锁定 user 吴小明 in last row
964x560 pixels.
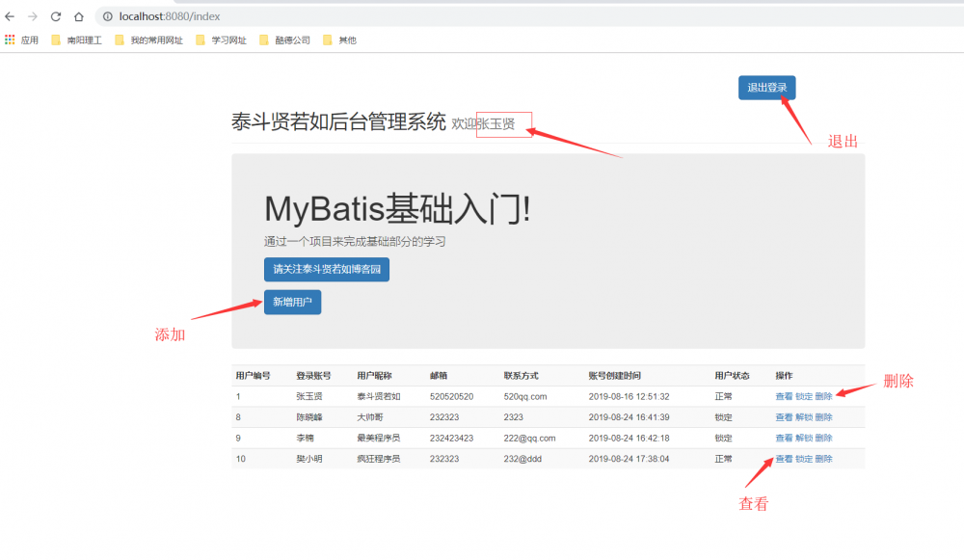click(x=803, y=458)
